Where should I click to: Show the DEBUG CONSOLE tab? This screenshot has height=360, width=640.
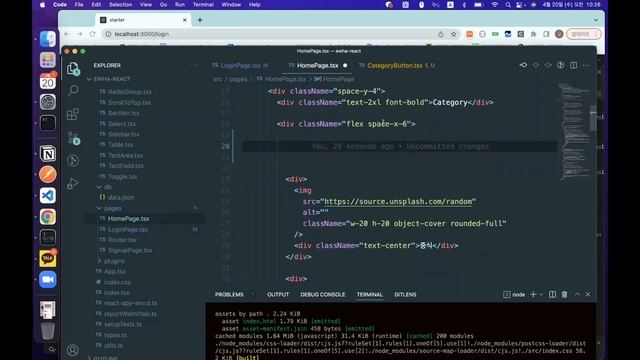click(x=322, y=294)
